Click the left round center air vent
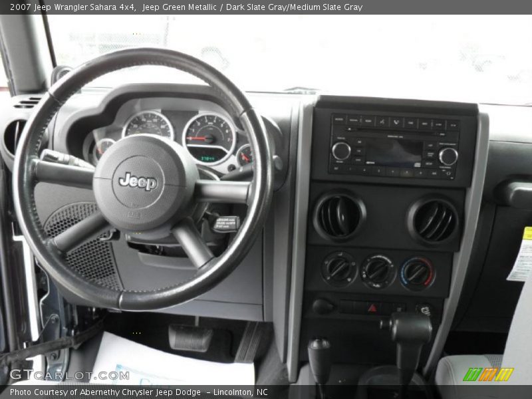 click(x=340, y=215)
